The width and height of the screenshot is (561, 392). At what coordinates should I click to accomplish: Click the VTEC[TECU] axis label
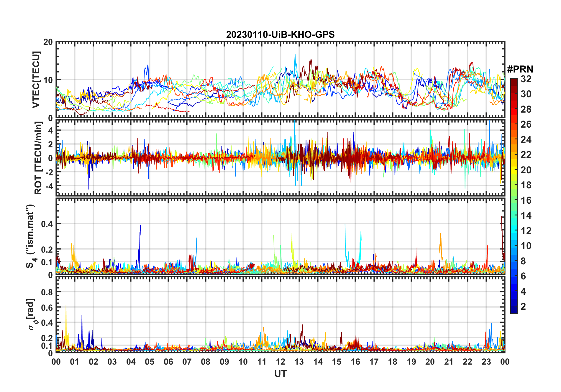36,80
